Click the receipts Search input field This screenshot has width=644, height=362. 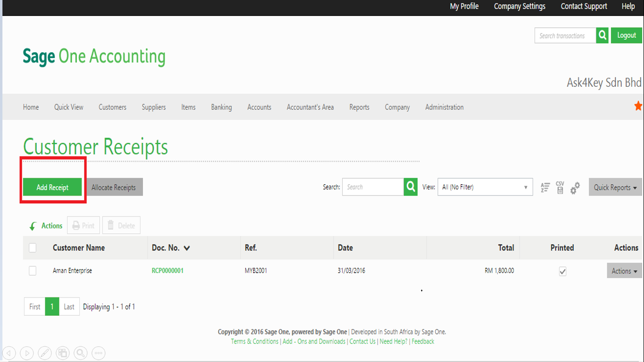[x=373, y=187]
